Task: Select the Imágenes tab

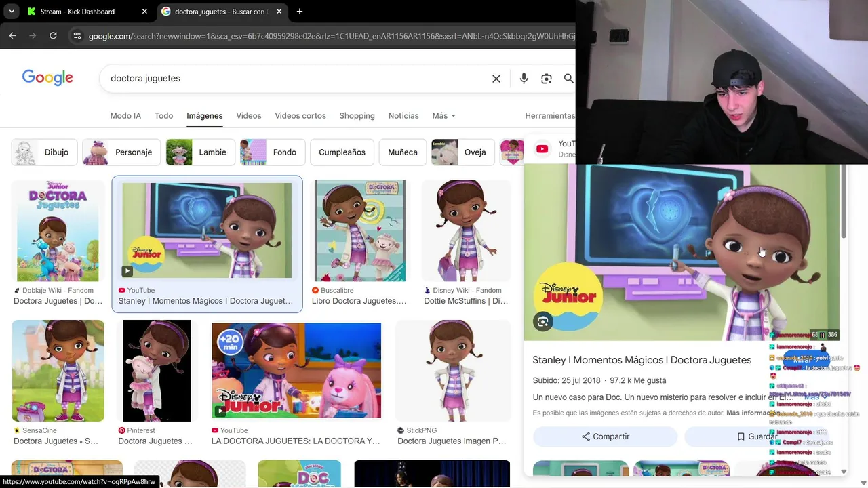Action: coord(205,116)
